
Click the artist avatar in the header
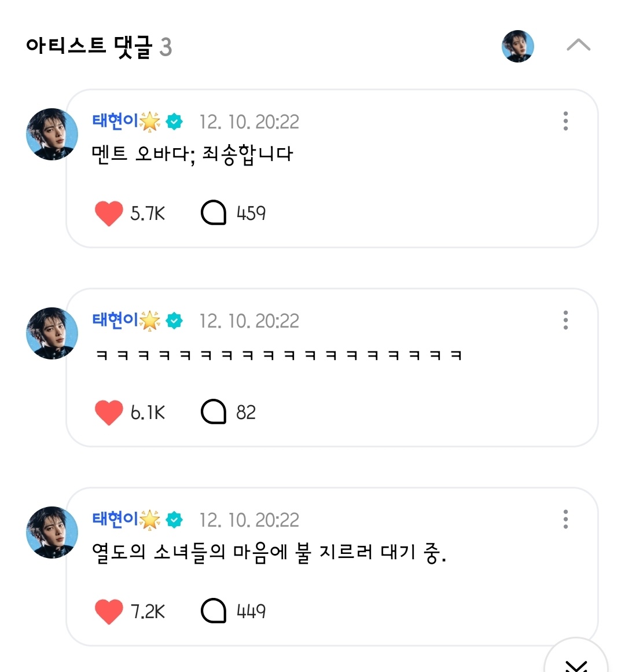517,46
